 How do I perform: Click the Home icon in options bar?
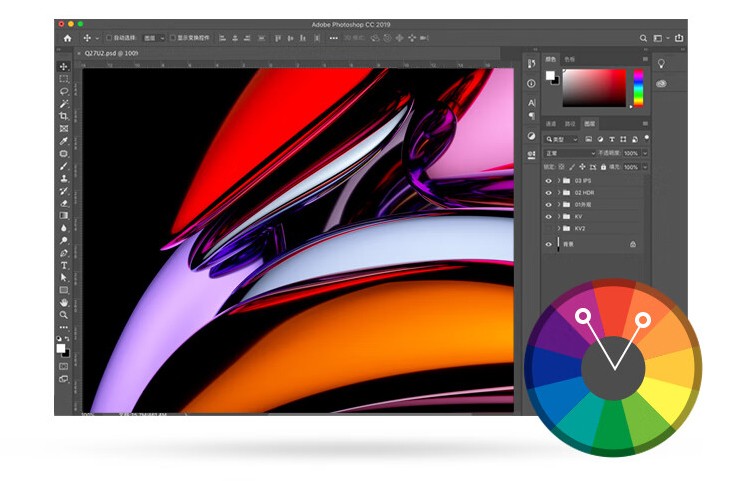(x=67, y=38)
